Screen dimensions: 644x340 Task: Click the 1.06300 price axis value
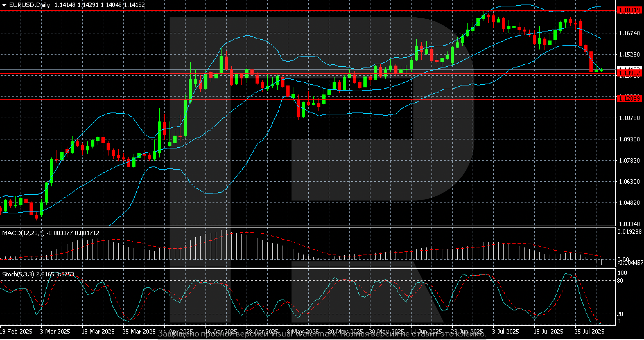[x=629, y=182]
